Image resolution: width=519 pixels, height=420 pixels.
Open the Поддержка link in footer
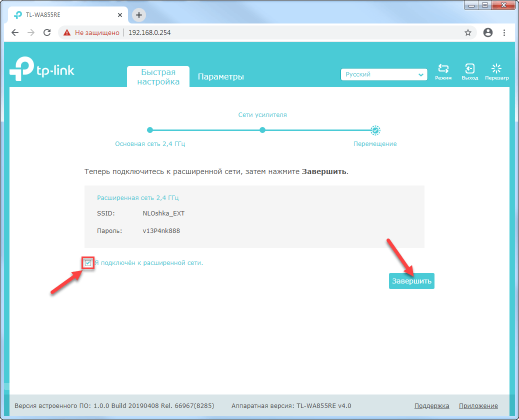(431, 405)
